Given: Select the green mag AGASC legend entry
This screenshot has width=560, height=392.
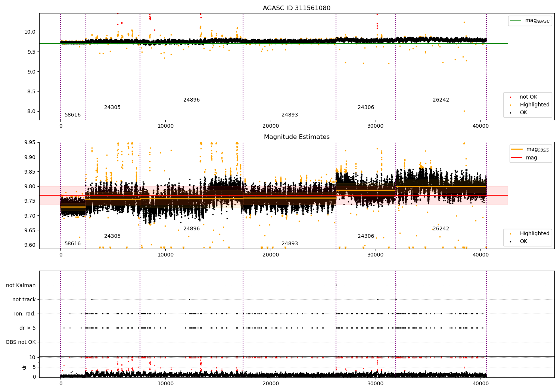Looking at the screenshot, I should [x=530, y=21].
